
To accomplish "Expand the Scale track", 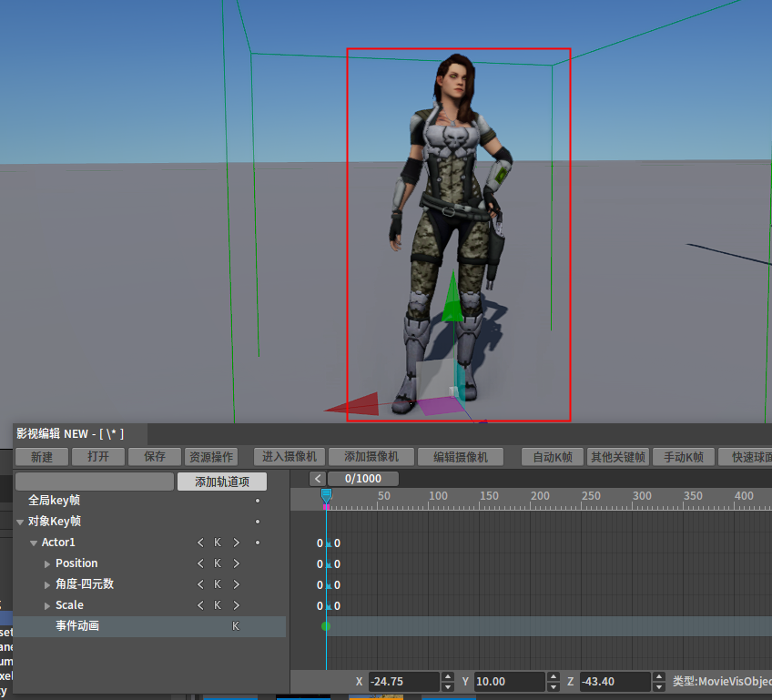I will point(47,605).
